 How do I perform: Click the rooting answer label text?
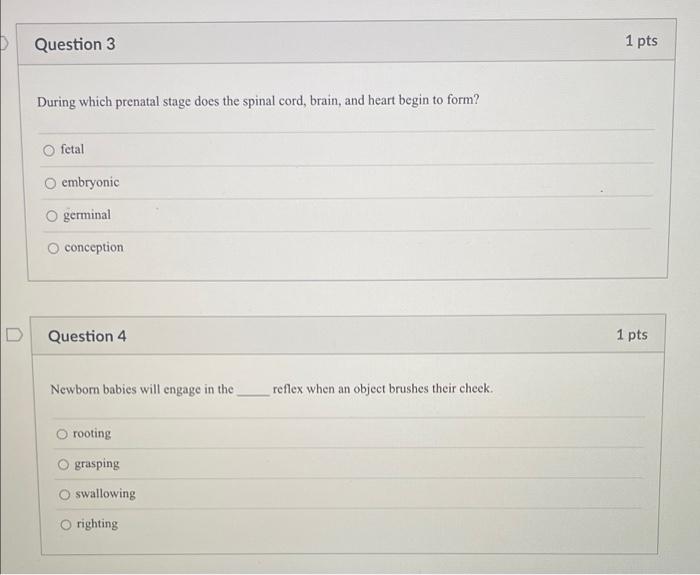point(92,433)
